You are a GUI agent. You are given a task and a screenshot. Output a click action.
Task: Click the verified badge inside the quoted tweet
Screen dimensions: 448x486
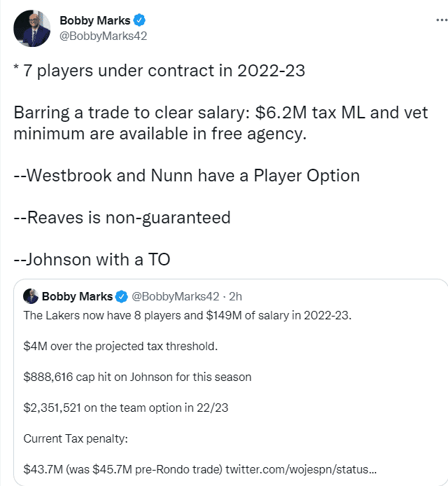(x=121, y=296)
